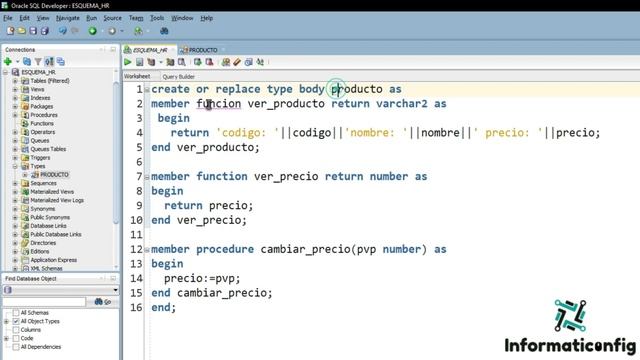640x360 pixels.
Task: Expand the Procedures tree node
Action: click(15, 115)
